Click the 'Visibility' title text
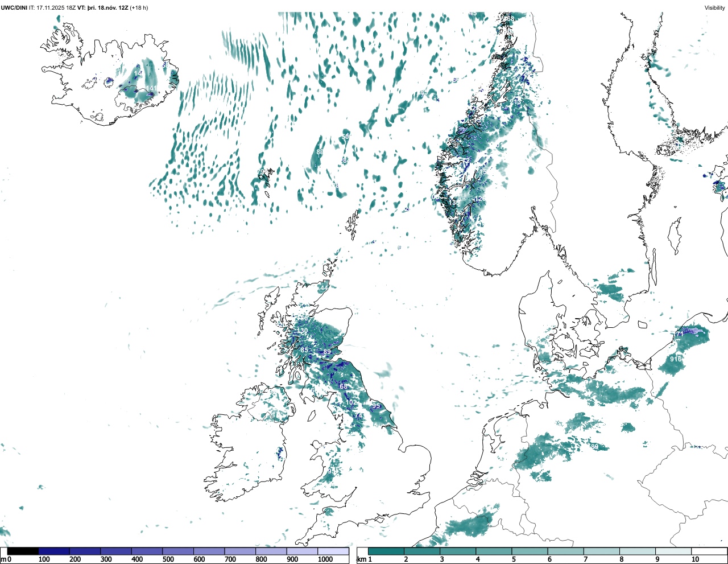Image resolution: width=728 pixels, height=564 pixels. 714,7
